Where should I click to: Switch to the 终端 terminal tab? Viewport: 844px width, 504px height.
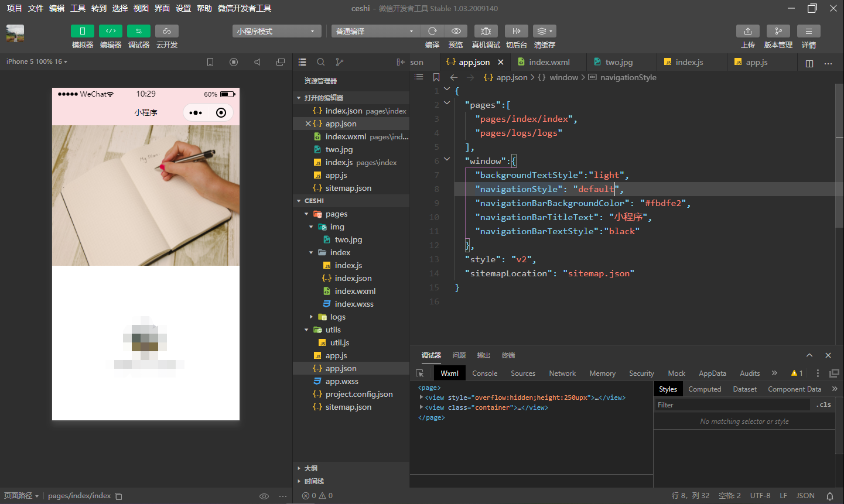(x=508, y=355)
